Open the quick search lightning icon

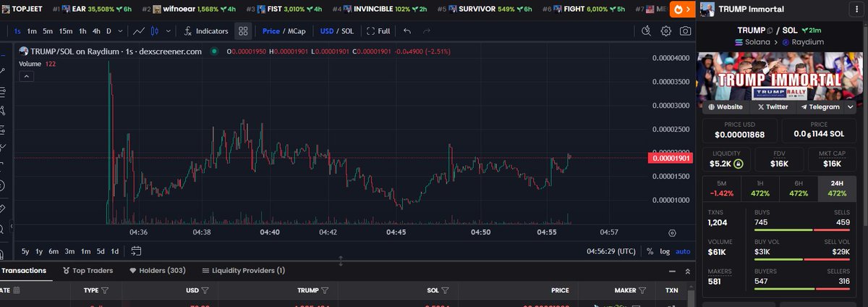point(647,31)
